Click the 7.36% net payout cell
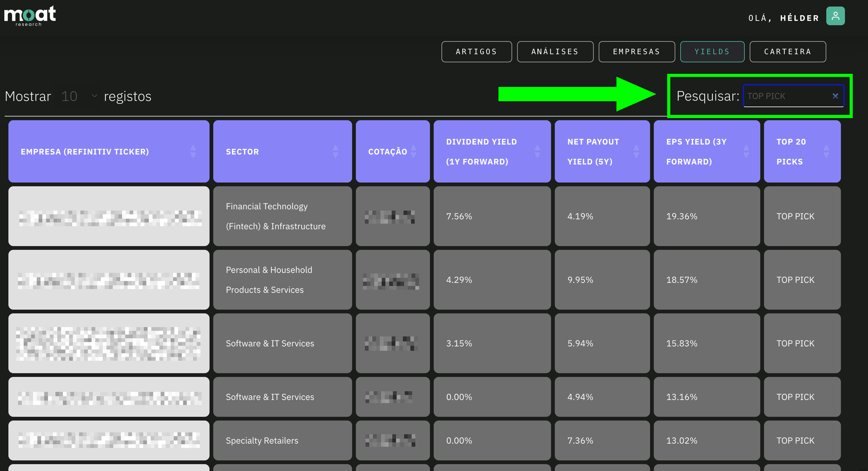The image size is (868, 471). pyautogui.click(x=602, y=440)
